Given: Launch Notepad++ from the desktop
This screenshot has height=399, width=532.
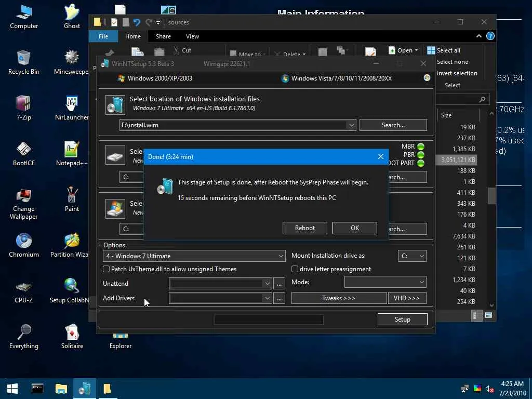Looking at the screenshot, I should tap(72, 154).
